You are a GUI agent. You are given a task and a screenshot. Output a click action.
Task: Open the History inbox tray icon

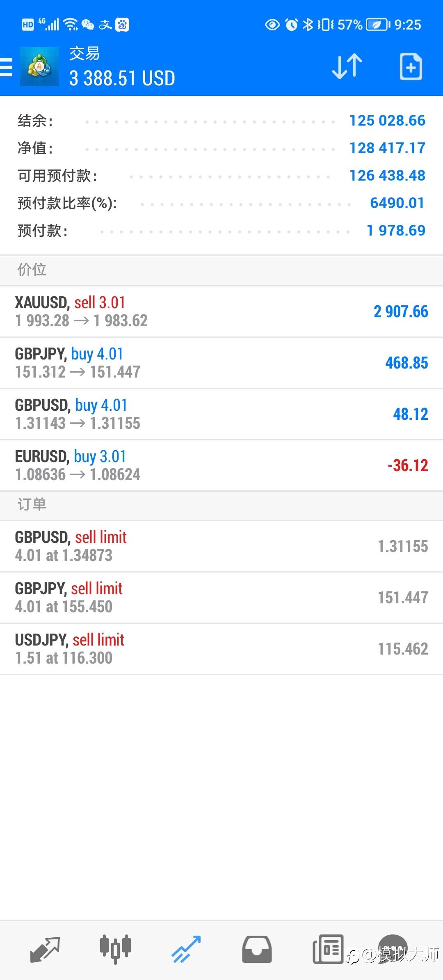pos(257,949)
